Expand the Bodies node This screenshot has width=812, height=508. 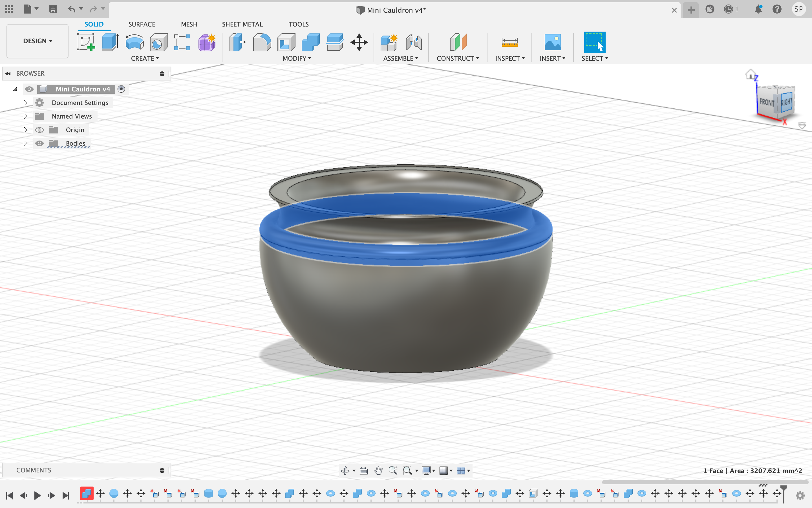25,143
